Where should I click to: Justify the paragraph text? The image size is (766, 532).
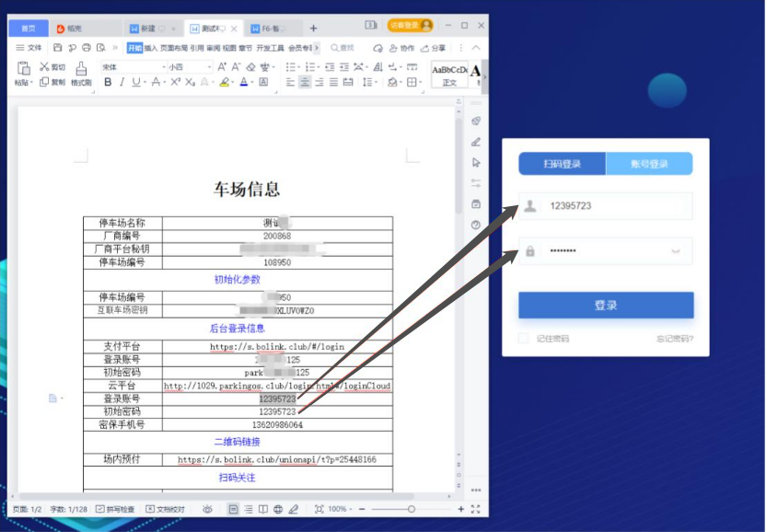(333, 82)
